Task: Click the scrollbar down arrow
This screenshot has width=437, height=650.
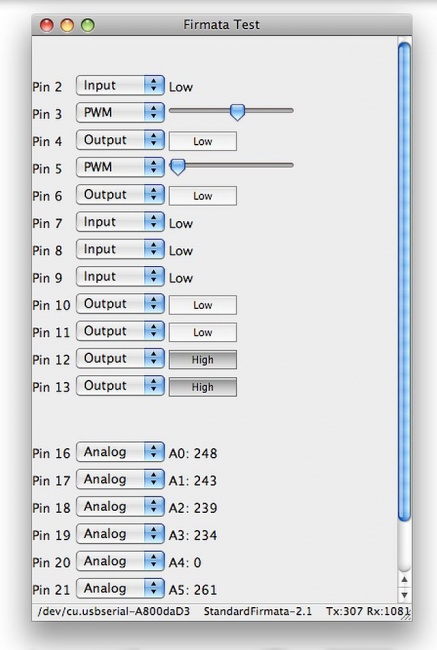Action: [404, 595]
